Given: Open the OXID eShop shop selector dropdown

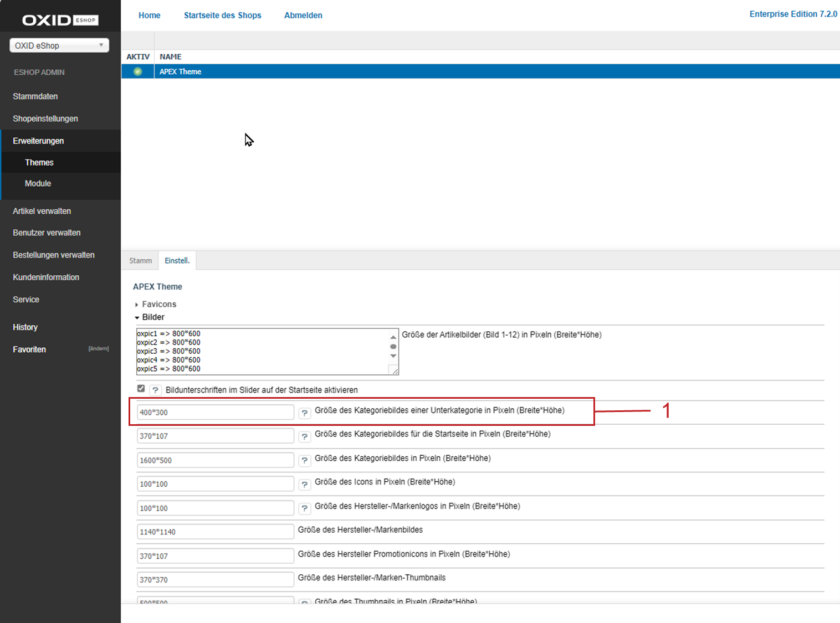Looking at the screenshot, I should (x=59, y=45).
